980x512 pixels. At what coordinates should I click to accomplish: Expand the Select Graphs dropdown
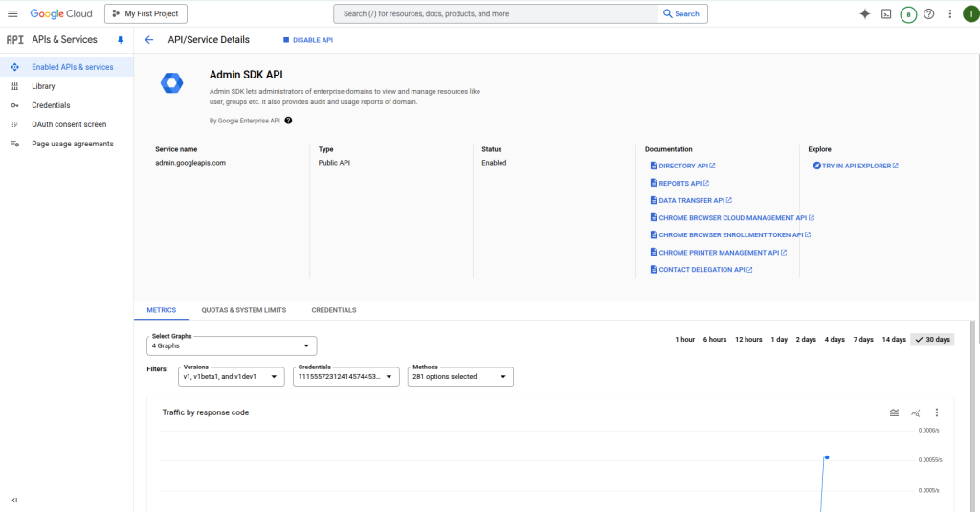233,345
